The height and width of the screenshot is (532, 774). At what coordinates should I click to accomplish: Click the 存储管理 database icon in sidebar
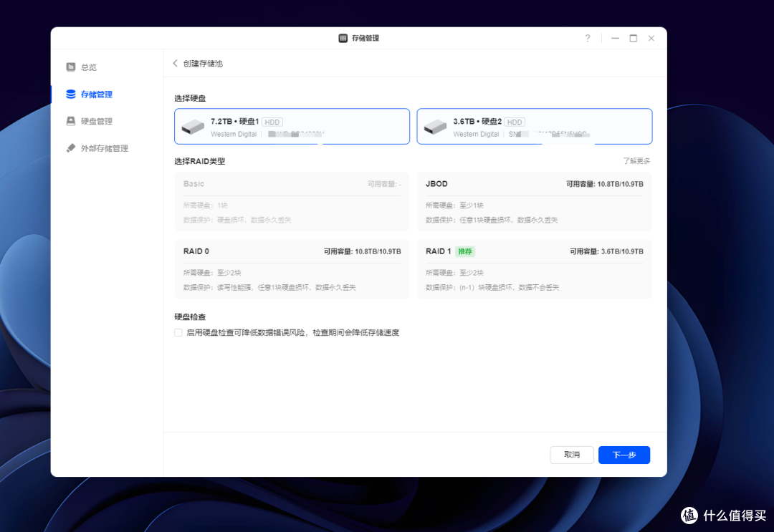point(70,95)
